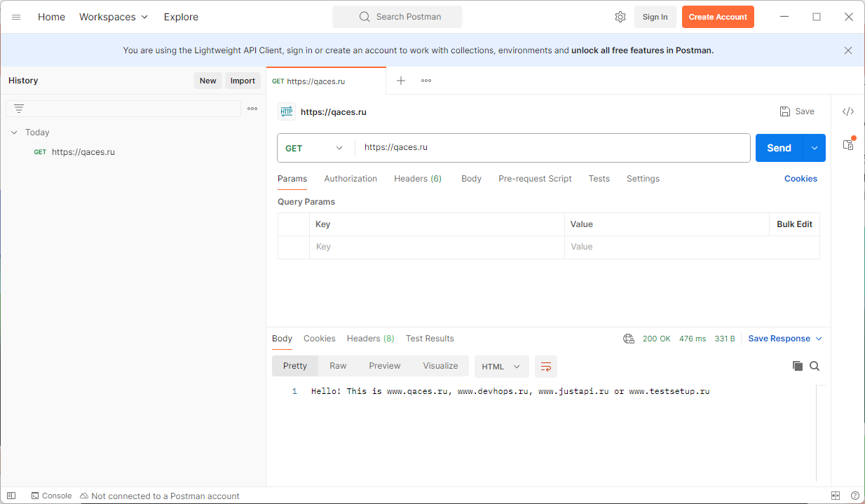865x504 pixels.
Task: Switch to request Headers (6) tab
Action: coord(418,179)
